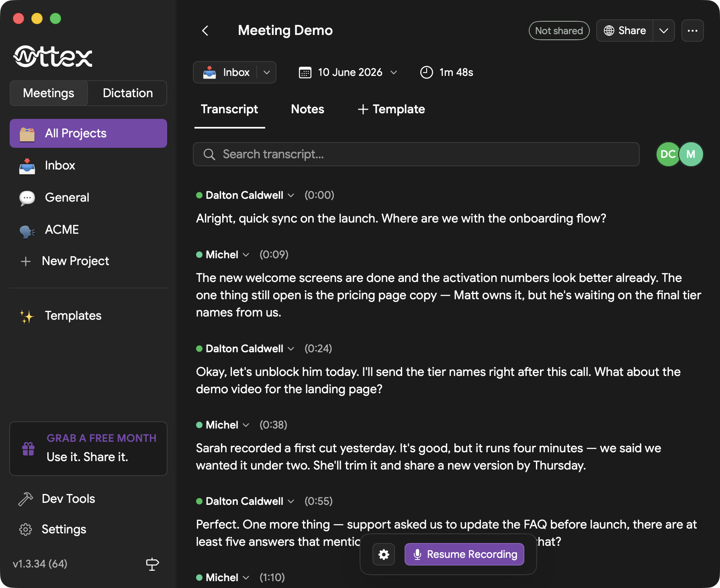Jump to the (0:24) timestamp

tap(318, 349)
